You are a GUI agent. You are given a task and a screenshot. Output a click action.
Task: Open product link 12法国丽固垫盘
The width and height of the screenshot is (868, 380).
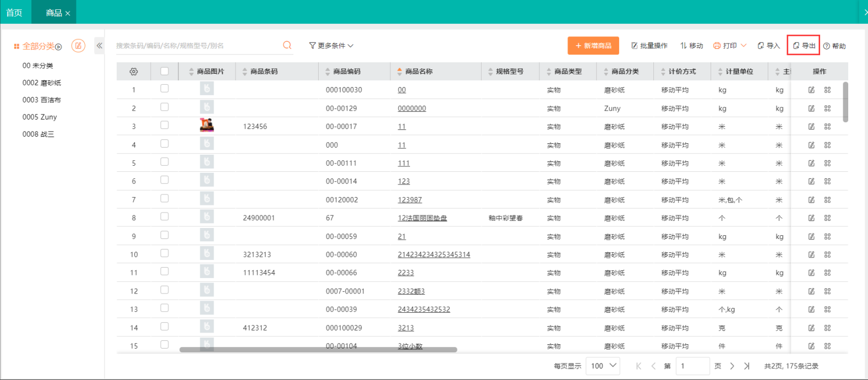(422, 218)
